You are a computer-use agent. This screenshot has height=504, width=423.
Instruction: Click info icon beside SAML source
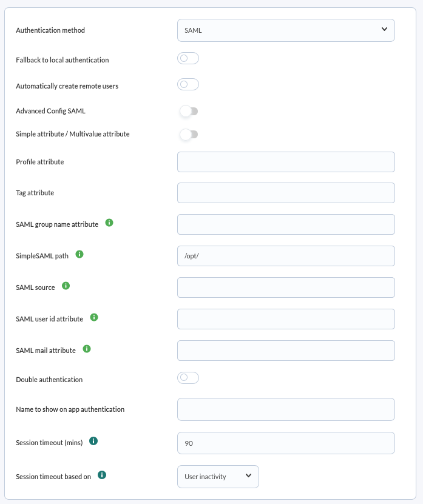(x=66, y=286)
